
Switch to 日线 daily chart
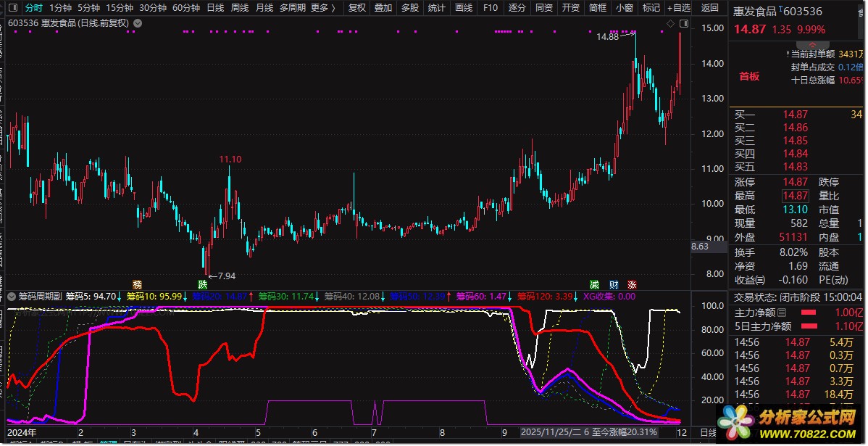click(x=215, y=8)
